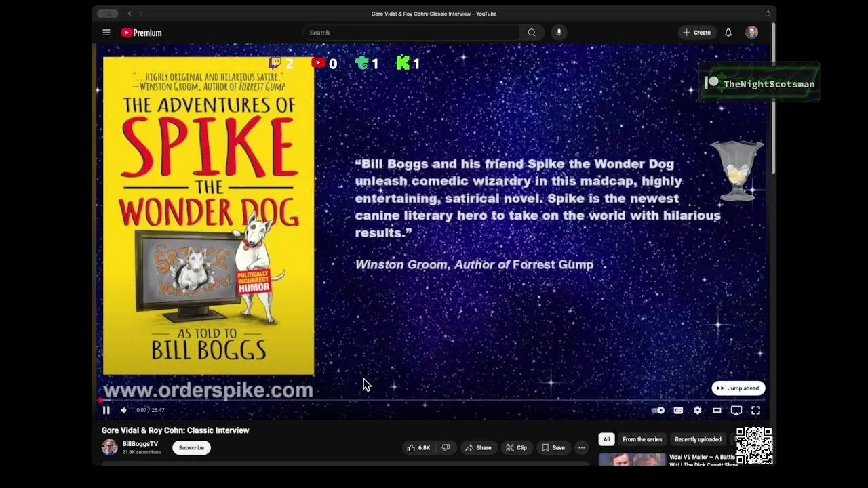The image size is (868, 488).
Task: Open player settings gear
Action: coord(697,410)
